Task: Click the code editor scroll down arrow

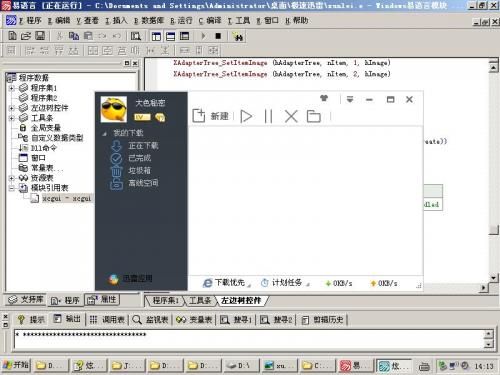Action: point(494,277)
